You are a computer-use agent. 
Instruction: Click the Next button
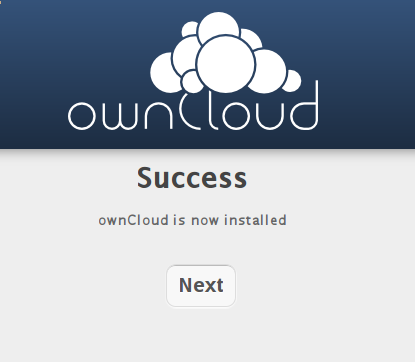(x=201, y=286)
